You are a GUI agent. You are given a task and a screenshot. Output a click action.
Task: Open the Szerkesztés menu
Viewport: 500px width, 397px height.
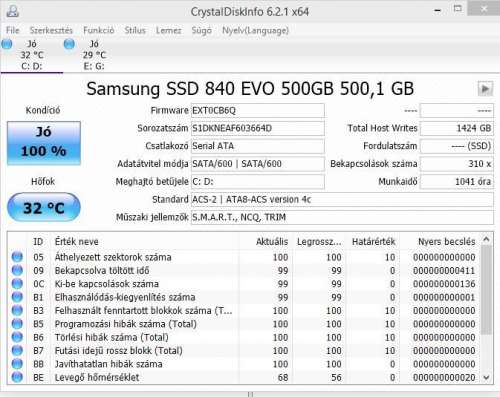coord(51,30)
